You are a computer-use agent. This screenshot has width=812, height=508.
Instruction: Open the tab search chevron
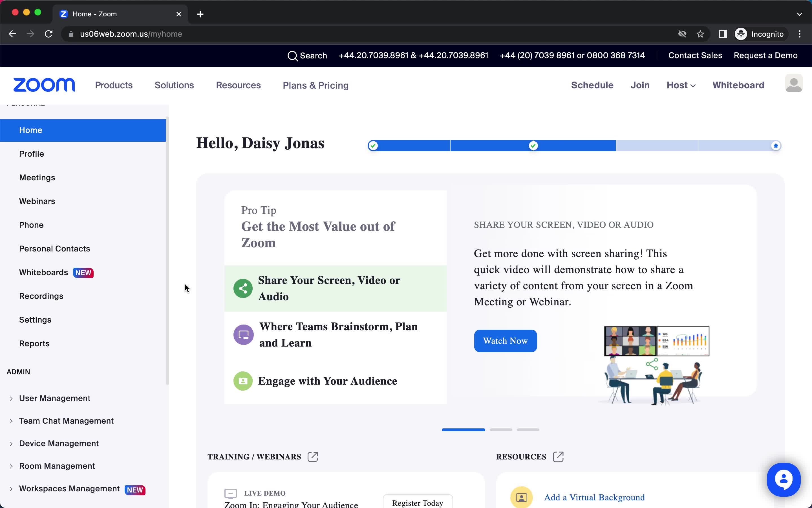click(x=800, y=14)
